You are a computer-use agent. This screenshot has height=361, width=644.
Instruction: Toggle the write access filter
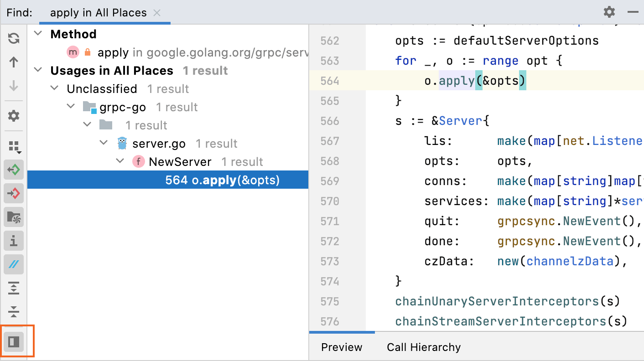[13, 193]
